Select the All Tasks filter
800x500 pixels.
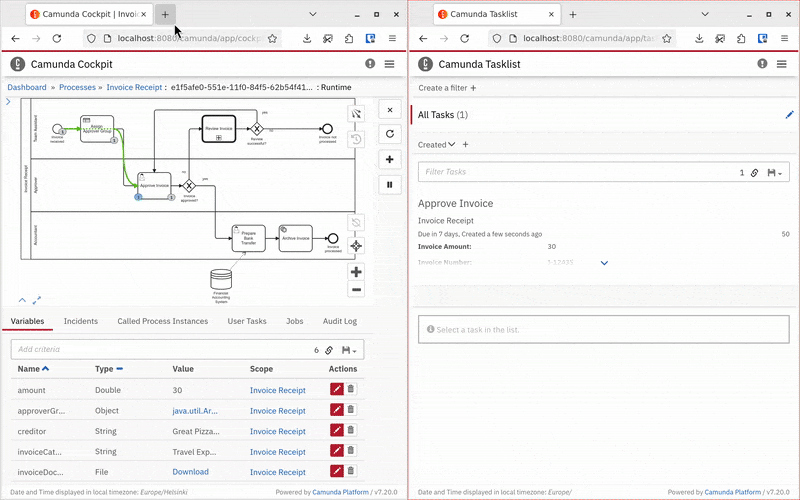pyautogui.click(x=442, y=115)
